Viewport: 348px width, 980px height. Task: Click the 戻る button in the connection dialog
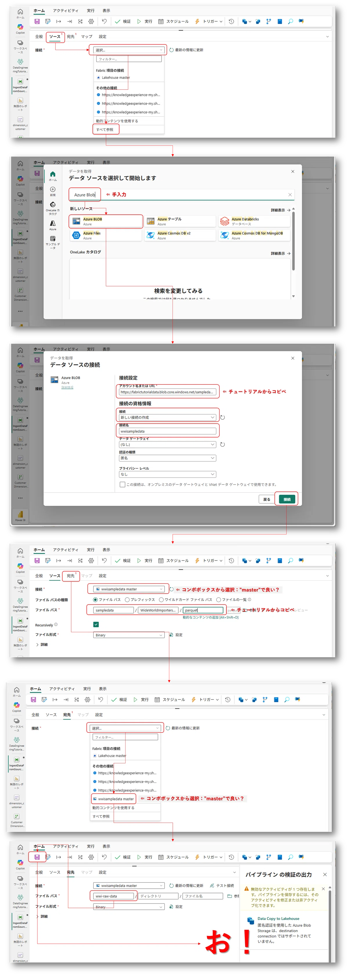tap(267, 499)
